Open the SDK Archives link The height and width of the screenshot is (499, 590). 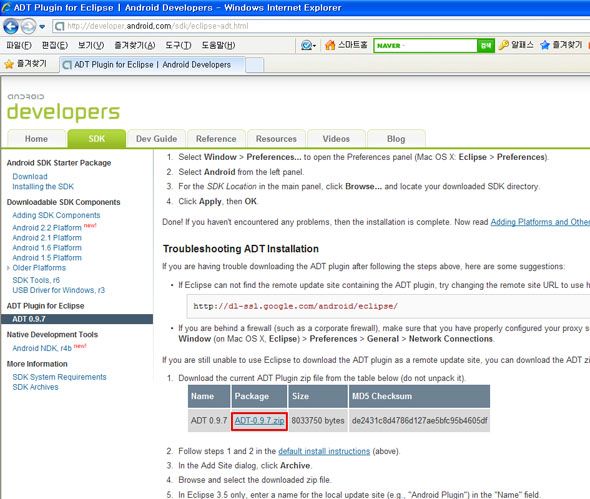(x=35, y=387)
